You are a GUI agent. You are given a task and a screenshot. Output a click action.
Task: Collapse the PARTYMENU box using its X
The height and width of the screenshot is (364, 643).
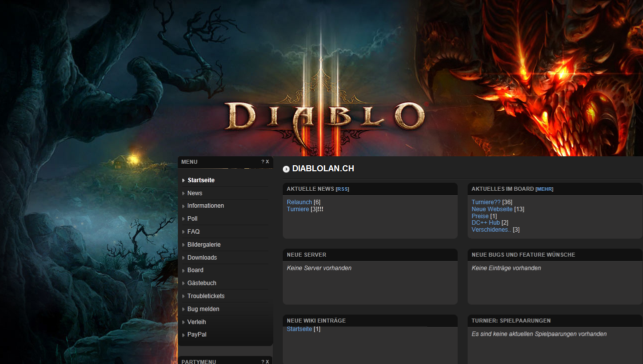coord(267,362)
